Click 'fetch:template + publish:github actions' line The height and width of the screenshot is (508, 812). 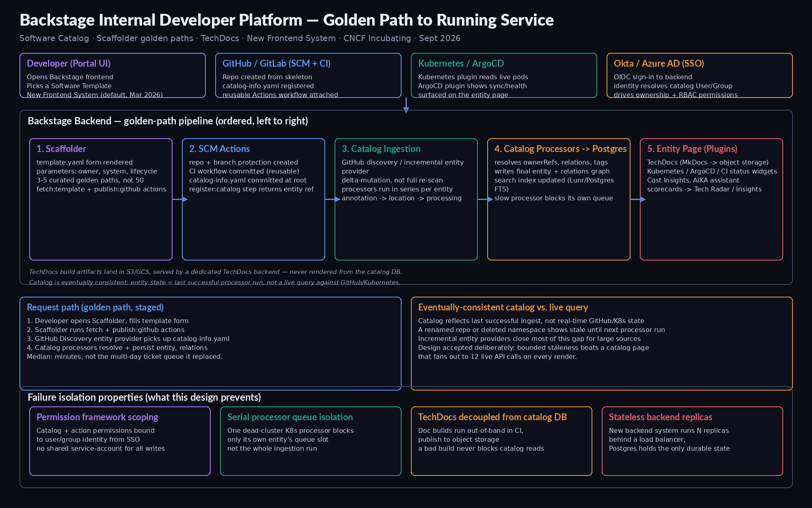(101, 189)
